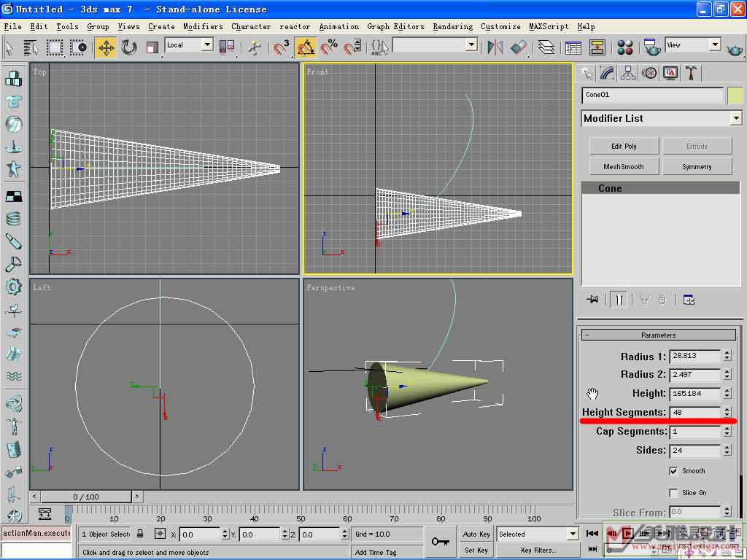747x560 pixels.
Task: Toggle Show End Result
Action: [x=619, y=300]
